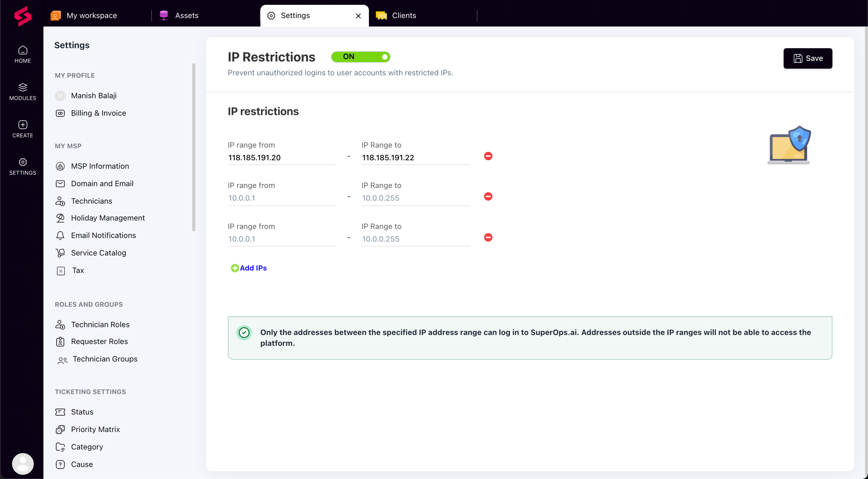Open the Assets tab
The height and width of the screenshot is (479, 868).
pyautogui.click(x=187, y=15)
